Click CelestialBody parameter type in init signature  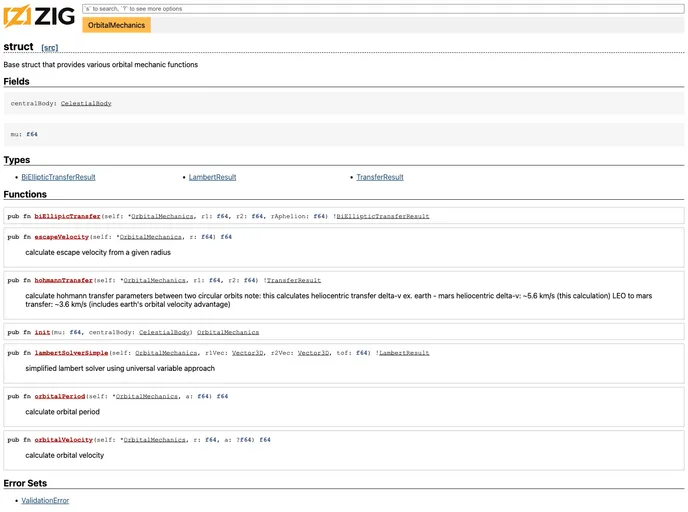pos(165,332)
